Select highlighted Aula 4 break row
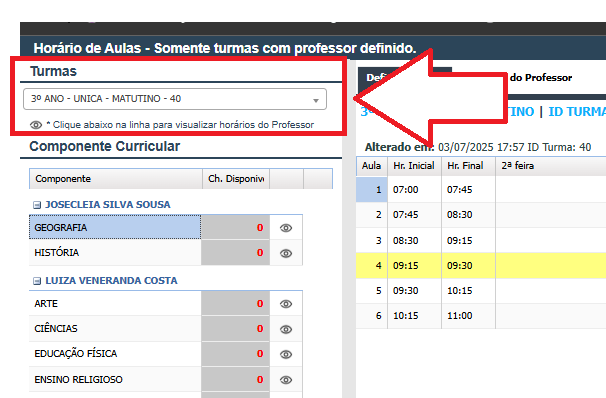 coord(481,265)
